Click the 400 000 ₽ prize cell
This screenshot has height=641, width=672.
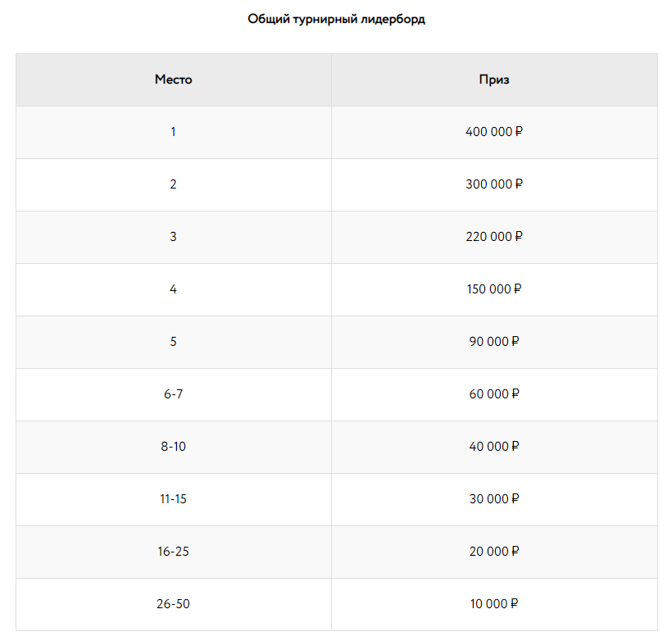coord(494,132)
